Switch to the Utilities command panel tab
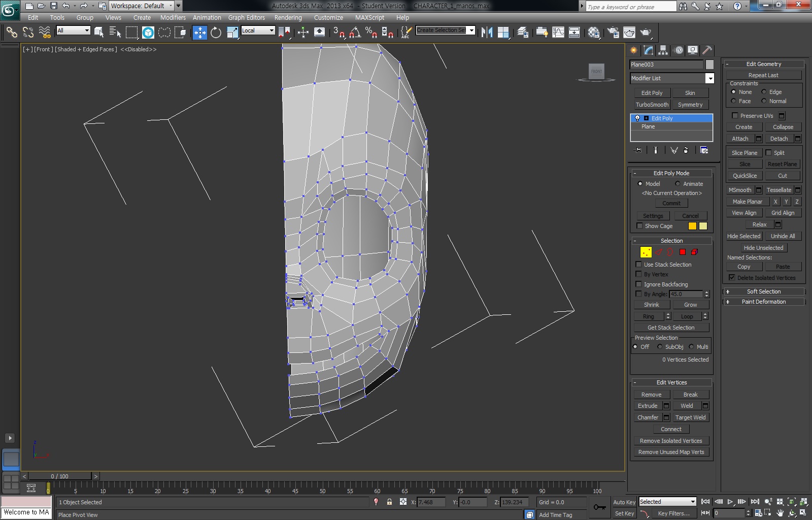812x520 pixels. pyautogui.click(x=707, y=50)
